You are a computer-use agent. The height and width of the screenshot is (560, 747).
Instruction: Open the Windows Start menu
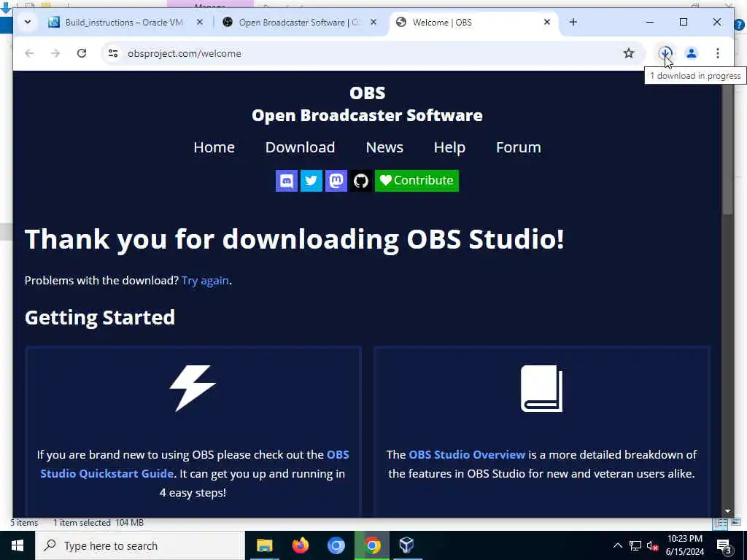[18, 545]
